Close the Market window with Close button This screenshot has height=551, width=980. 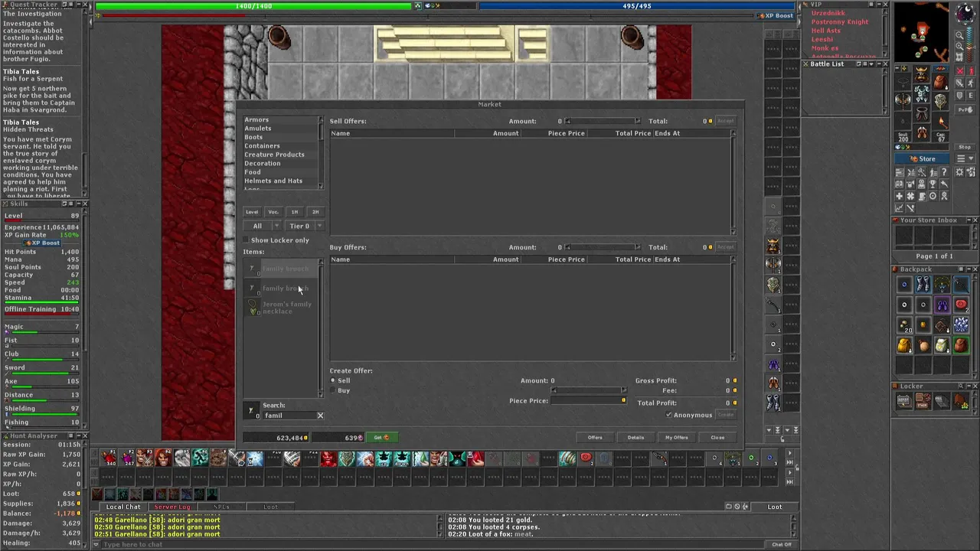pos(717,438)
